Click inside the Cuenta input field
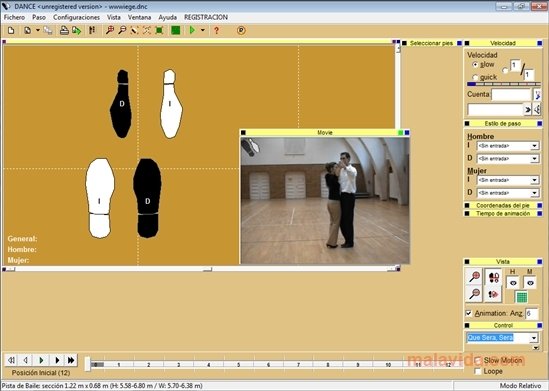This screenshot has height=391, width=549. (511, 95)
